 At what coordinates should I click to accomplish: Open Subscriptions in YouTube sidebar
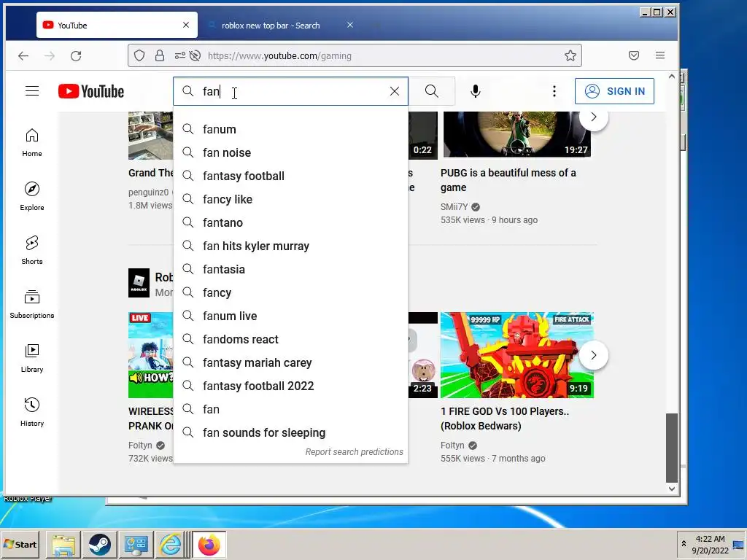[32, 304]
